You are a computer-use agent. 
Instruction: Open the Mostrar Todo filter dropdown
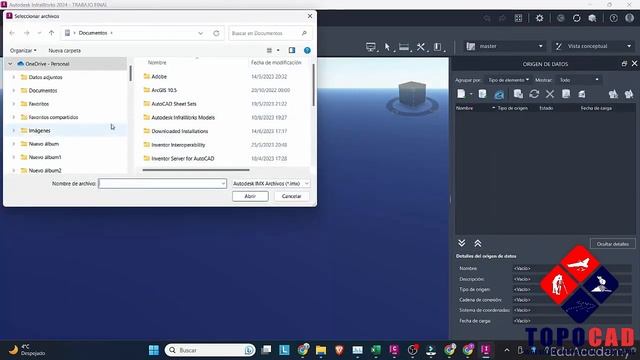579,80
